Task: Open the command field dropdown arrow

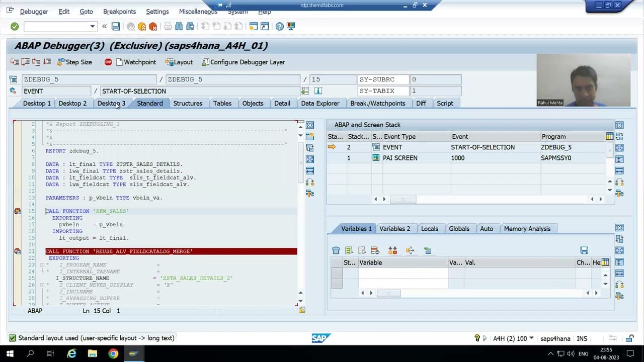Action: (x=93, y=26)
